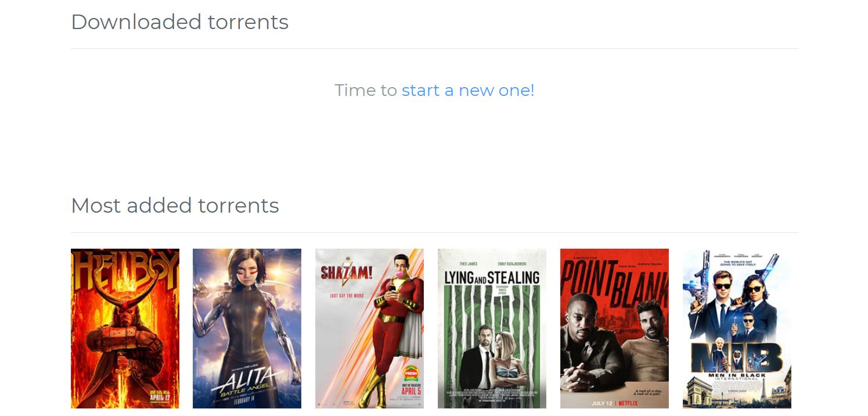Image resolution: width=868 pixels, height=416 pixels.
Task: Click the MIB logo on Men in Black poster
Action: [736, 357]
